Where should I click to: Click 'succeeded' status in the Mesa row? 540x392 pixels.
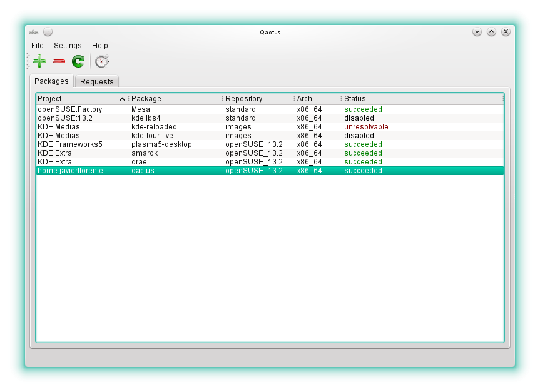[x=363, y=109]
